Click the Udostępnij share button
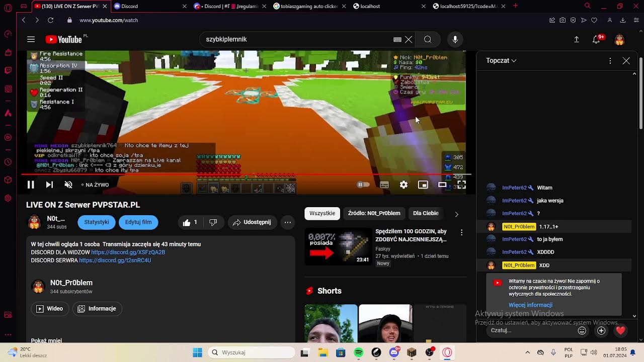The width and height of the screenshot is (644, 362). [252, 222]
